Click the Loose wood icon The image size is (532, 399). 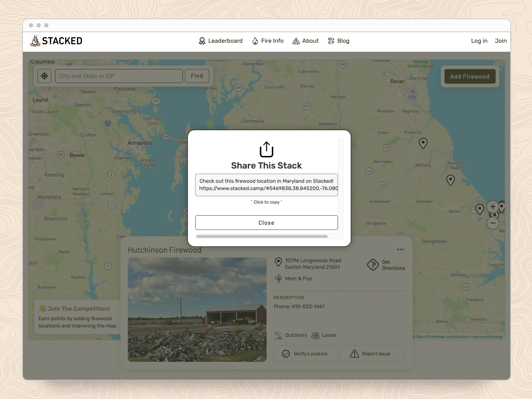tap(315, 335)
